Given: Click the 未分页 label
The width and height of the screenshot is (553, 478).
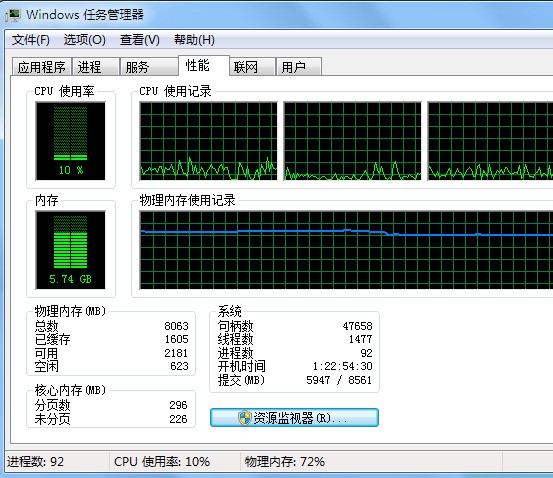Looking at the screenshot, I should coord(52,419).
